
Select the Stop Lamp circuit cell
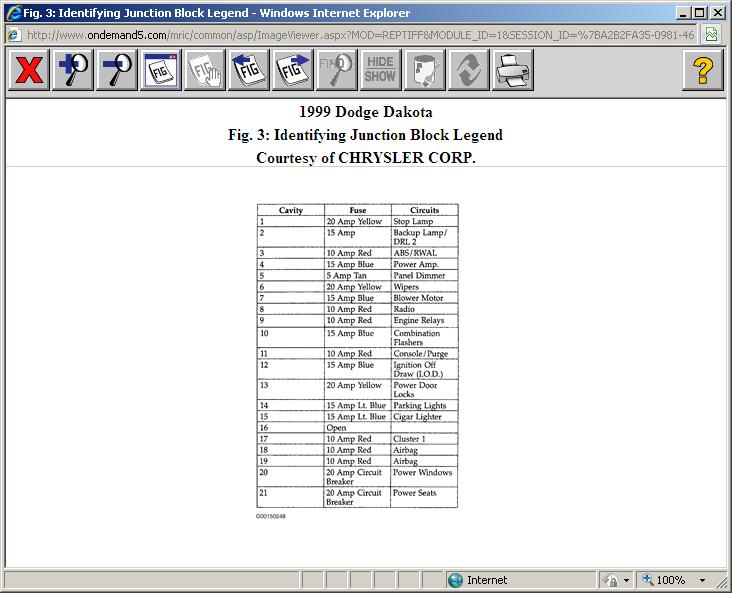tap(424, 221)
